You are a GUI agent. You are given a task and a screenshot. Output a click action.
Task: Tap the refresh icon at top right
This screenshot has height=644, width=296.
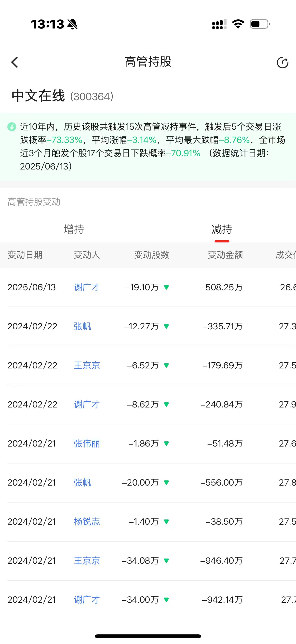283,62
